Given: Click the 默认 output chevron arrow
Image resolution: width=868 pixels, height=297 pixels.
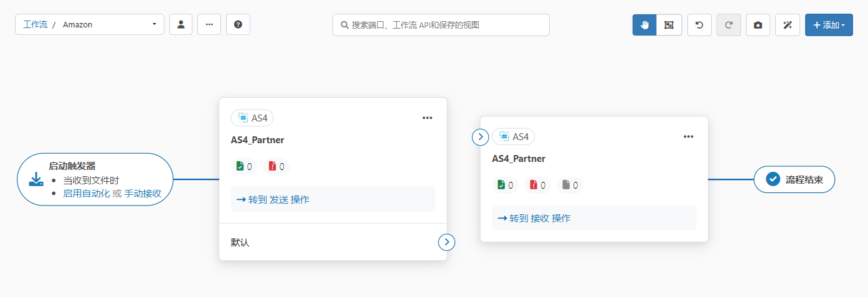Looking at the screenshot, I should 446,242.
